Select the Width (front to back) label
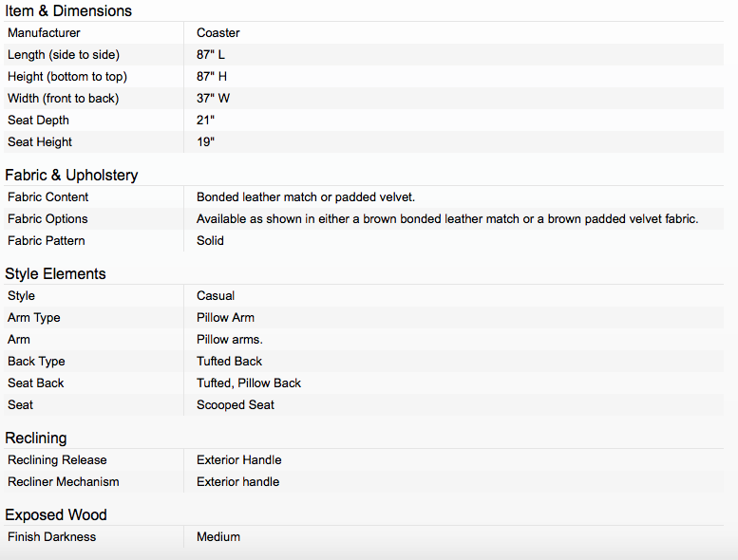Screen dimensions: 738x560 tap(63, 99)
